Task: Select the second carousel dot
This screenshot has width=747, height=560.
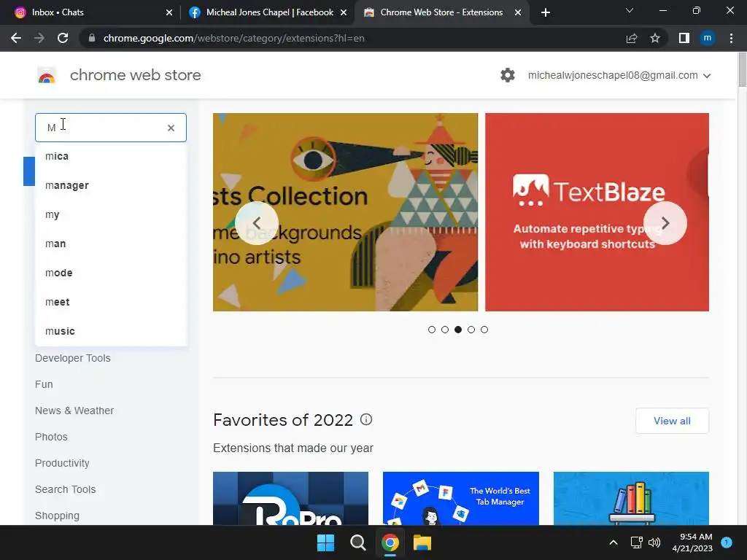Action: click(x=445, y=330)
